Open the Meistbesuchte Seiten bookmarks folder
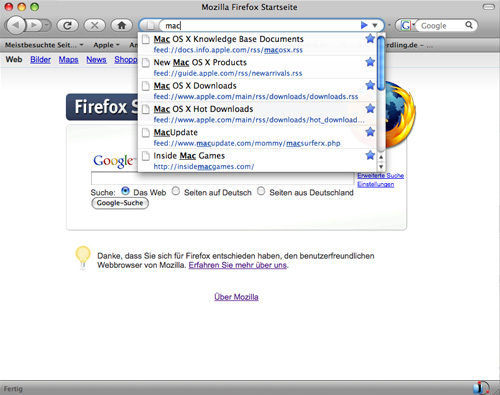The height and width of the screenshot is (395, 500). tap(44, 45)
